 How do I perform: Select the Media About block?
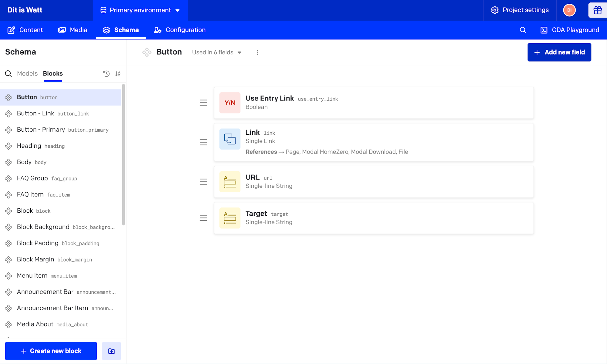(x=60, y=324)
